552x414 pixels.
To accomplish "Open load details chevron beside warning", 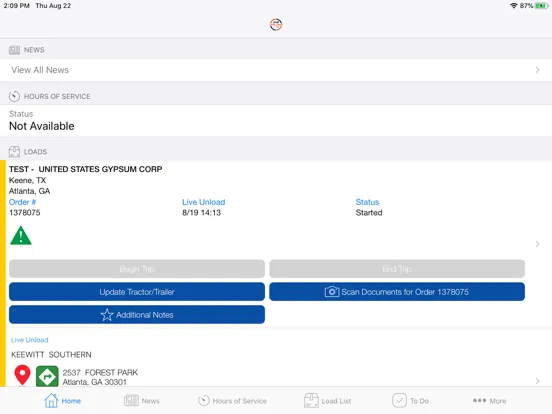I will 537,244.
